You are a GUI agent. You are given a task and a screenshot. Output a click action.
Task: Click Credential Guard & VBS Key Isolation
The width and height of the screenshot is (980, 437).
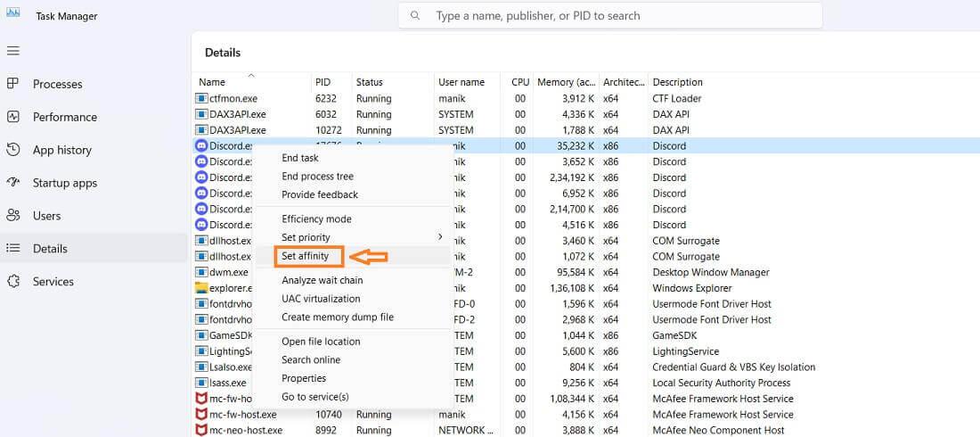pyautogui.click(x=734, y=367)
